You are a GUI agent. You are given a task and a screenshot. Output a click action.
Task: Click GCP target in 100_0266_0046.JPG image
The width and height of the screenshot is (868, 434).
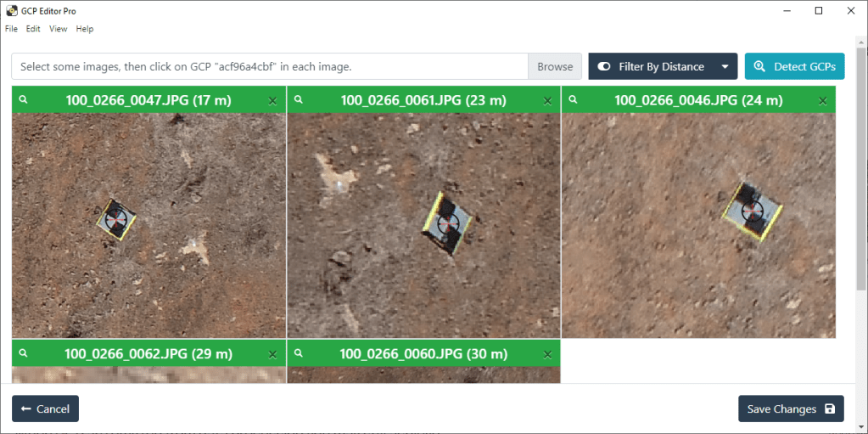753,211
